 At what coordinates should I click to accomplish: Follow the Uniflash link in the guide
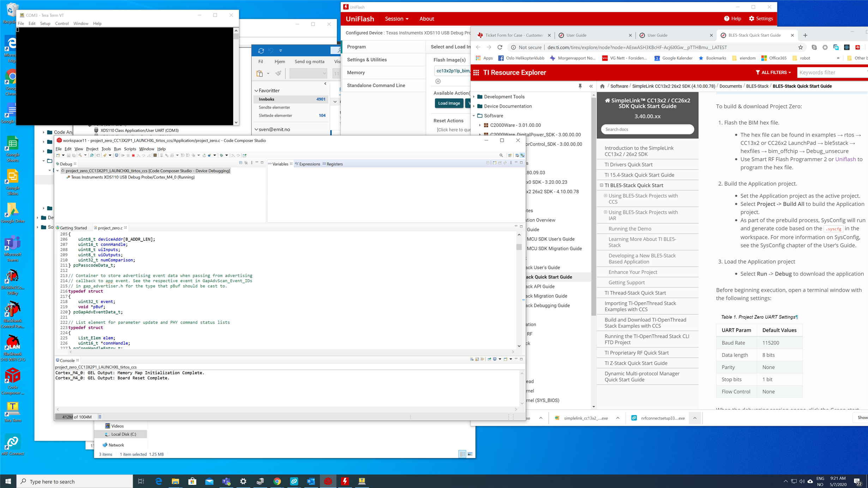click(845, 159)
